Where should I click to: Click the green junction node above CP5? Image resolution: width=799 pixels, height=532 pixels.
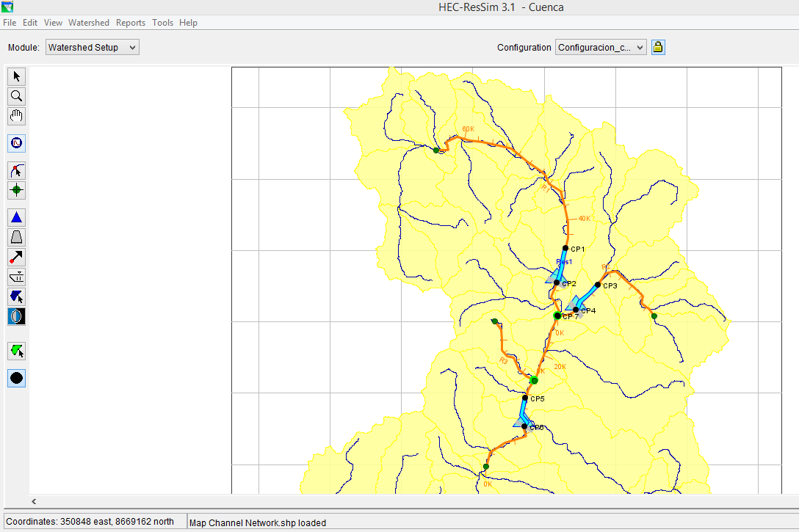[534, 380]
